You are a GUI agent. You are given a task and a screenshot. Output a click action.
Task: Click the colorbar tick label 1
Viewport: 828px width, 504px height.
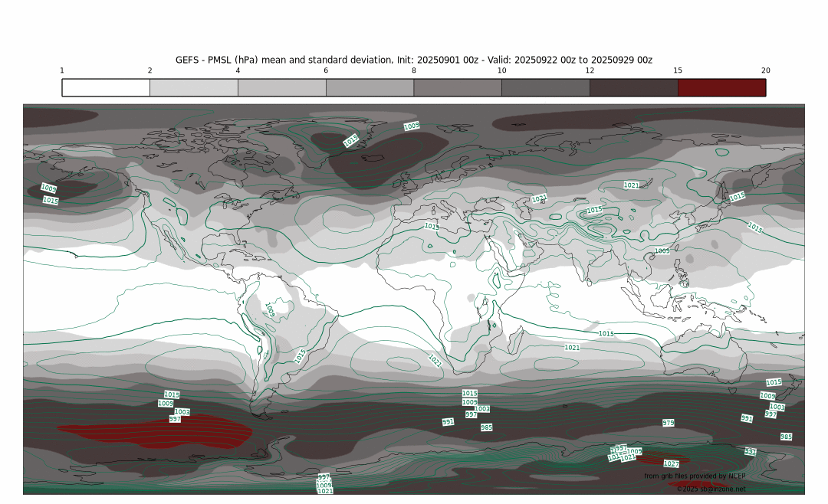(62, 70)
